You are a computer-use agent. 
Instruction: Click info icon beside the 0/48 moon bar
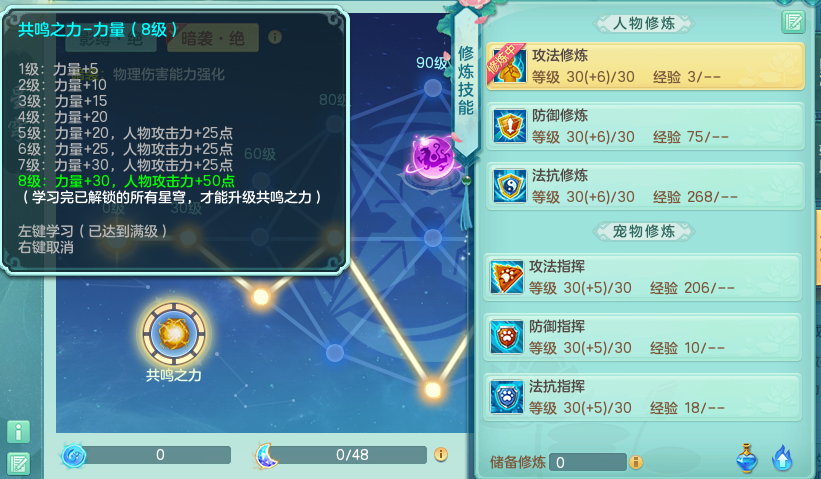click(441, 454)
